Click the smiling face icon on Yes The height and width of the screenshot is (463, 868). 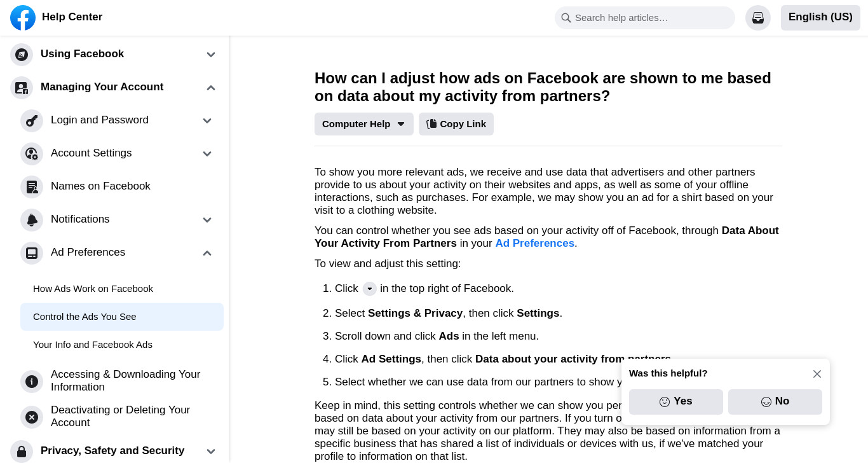(x=665, y=402)
